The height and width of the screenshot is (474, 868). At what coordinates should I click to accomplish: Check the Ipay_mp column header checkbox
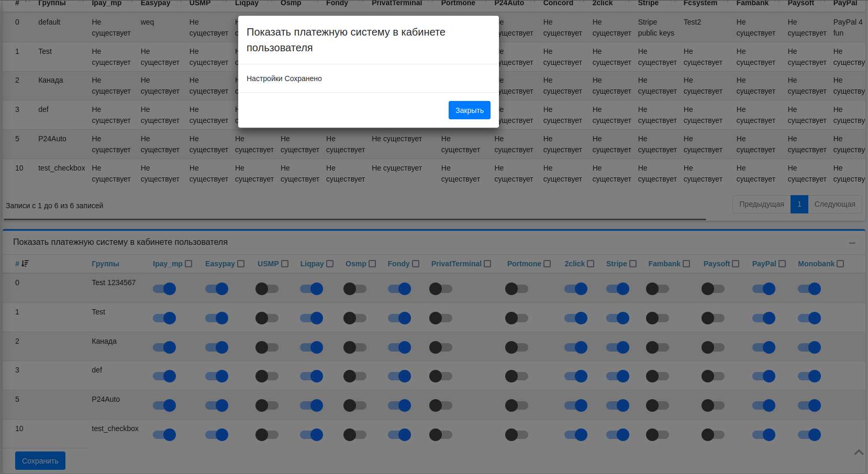pos(188,264)
